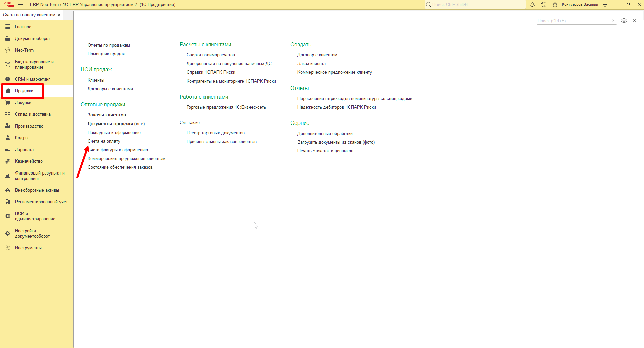Viewport: 644px width, 348px height.
Task: Select CRM и маркетинг section
Action: pyautogui.click(x=37, y=79)
